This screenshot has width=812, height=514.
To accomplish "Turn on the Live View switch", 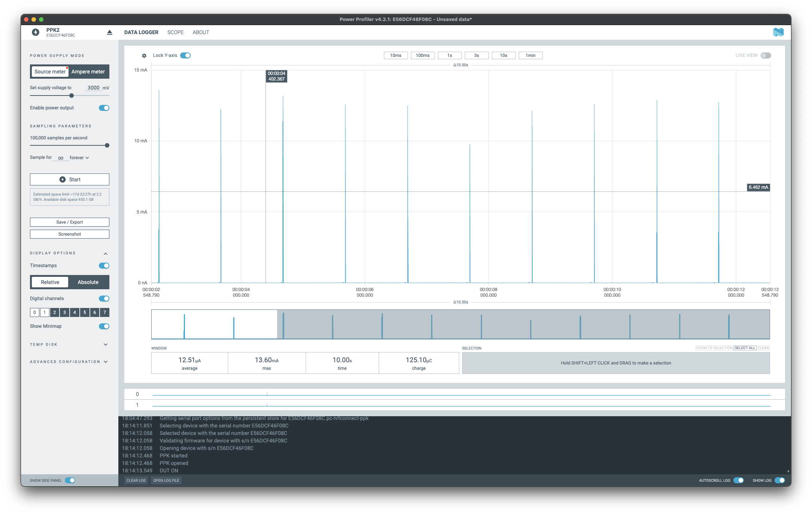I will (766, 55).
